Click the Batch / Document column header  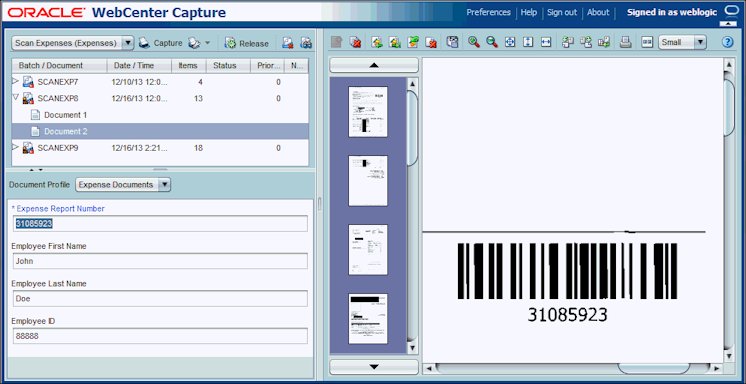(x=59, y=66)
